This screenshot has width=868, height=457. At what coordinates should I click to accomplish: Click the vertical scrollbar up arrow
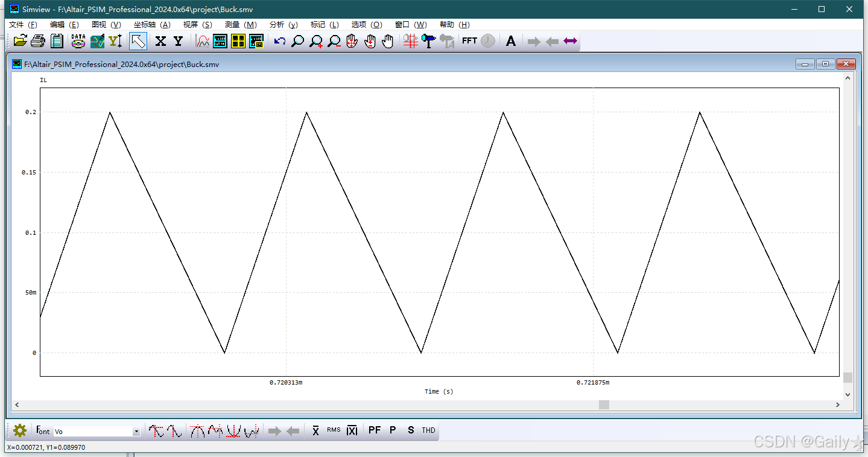tap(847, 77)
